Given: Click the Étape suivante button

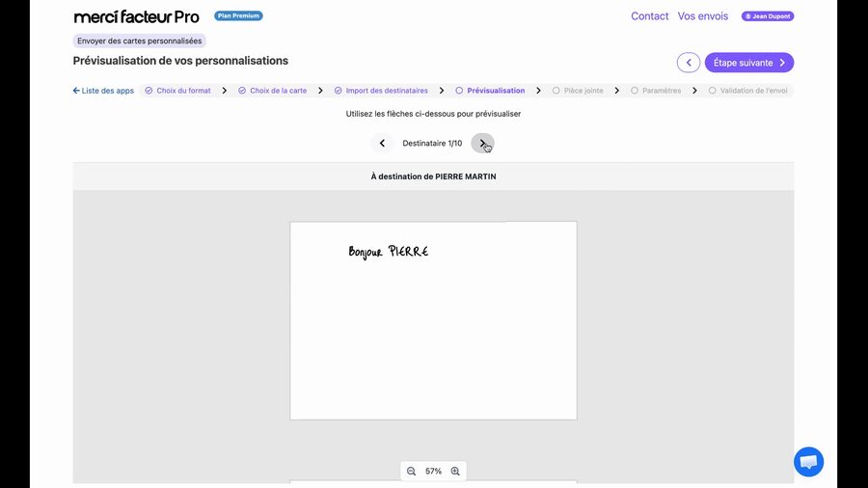Looking at the screenshot, I should 749,63.
